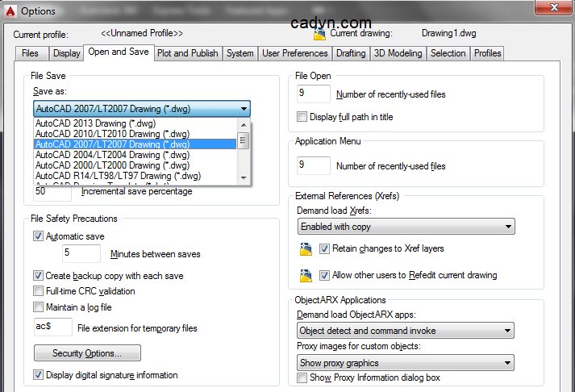Click the Drawing1.dwg file name

[x=449, y=33]
